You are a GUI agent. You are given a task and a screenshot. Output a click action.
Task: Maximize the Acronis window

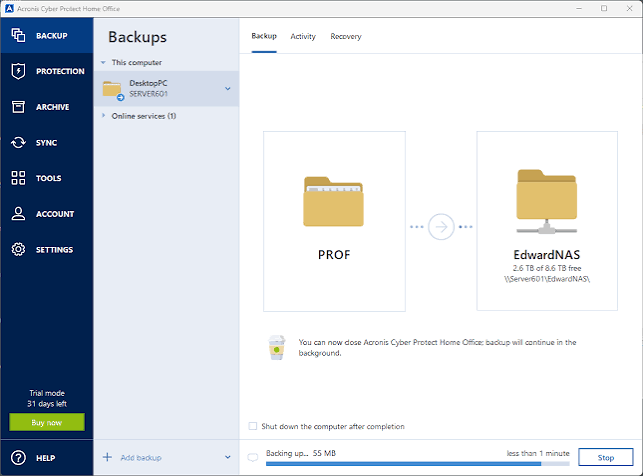(604, 8)
